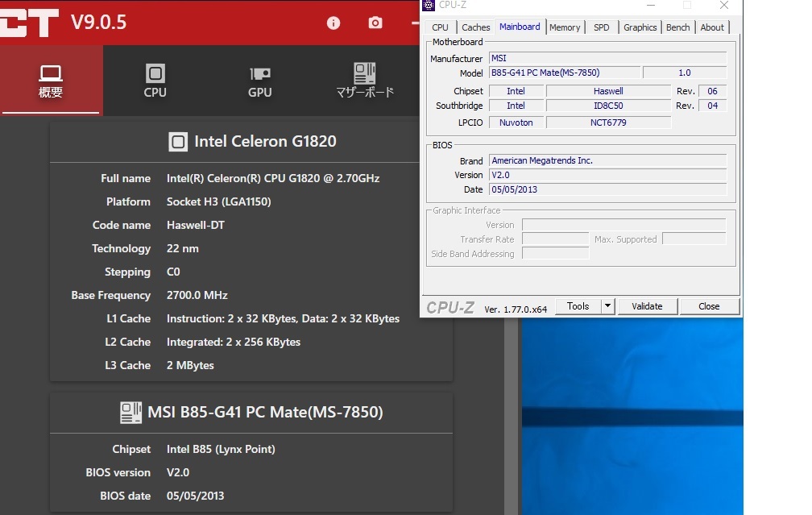The height and width of the screenshot is (515, 812).
Task: Click Chipset Rev. field 06
Action: tap(713, 91)
